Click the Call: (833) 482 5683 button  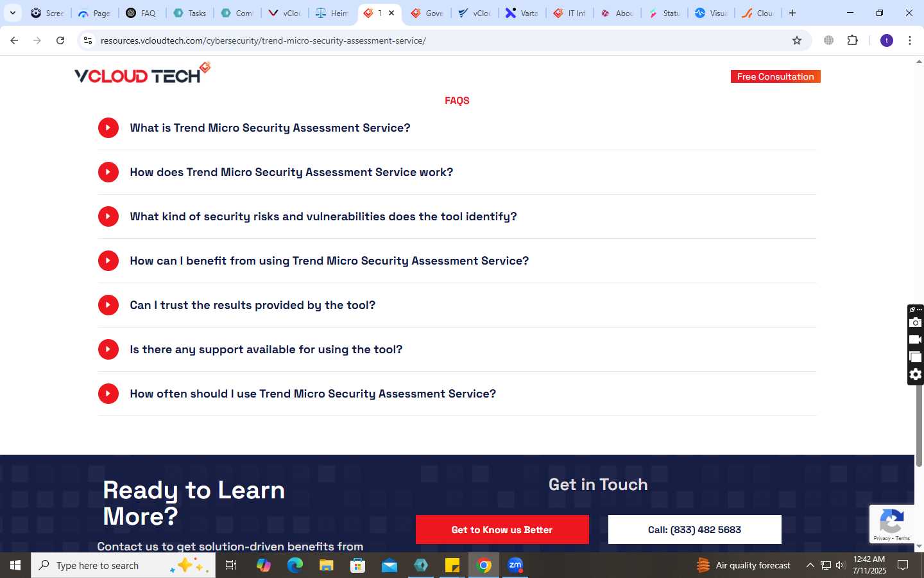click(694, 530)
